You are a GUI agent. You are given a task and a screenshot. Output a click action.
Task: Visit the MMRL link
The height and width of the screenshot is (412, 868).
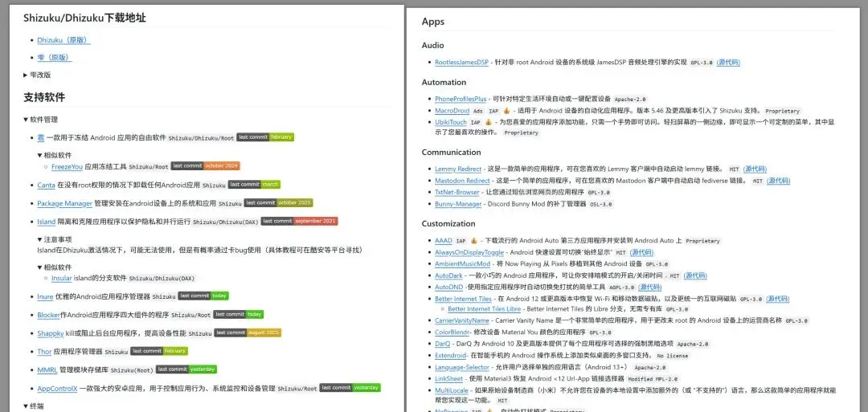(47, 370)
